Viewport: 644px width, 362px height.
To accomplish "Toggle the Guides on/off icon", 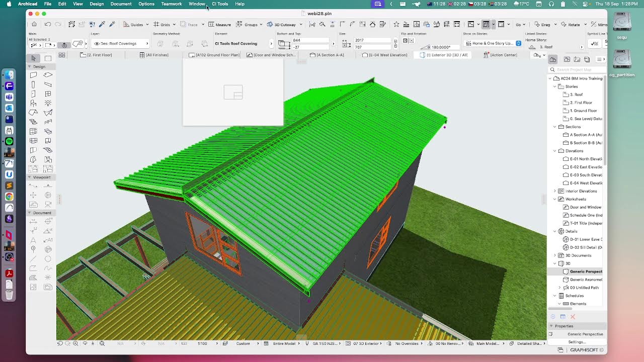I will click(126, 24).
